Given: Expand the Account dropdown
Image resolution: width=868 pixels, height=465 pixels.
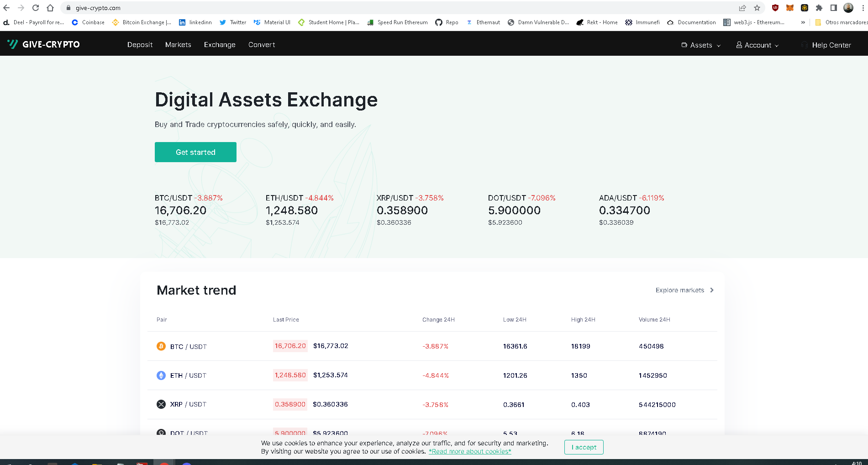Looking at the screenshot, I should (778, 45).
